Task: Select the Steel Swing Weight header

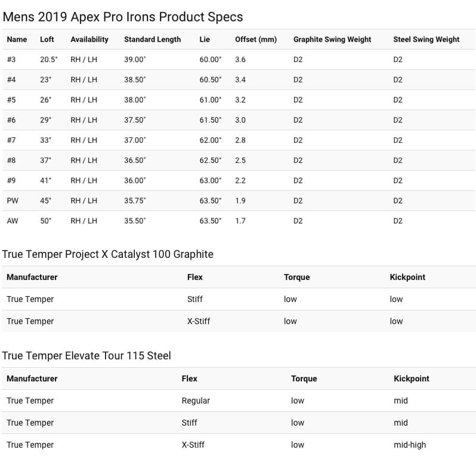Action: pyautogui.click(x=426, y=39)
